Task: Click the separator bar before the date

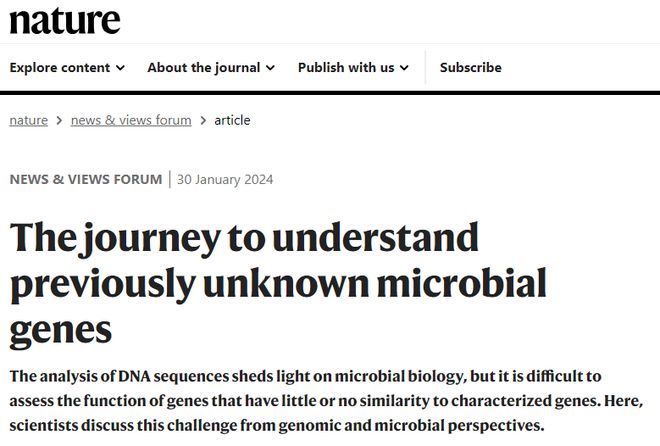Action: tap(169, 180)
